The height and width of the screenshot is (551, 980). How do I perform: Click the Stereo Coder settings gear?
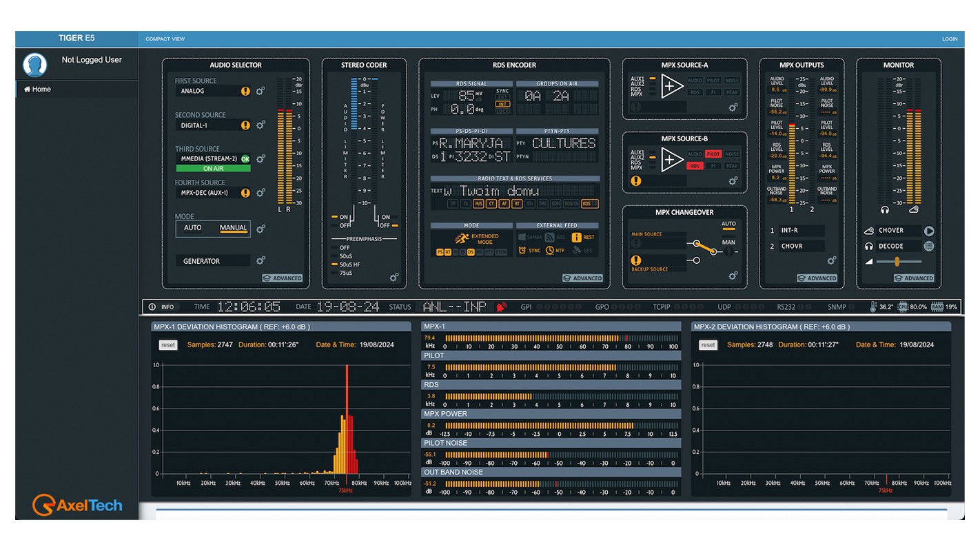(394, 278)
